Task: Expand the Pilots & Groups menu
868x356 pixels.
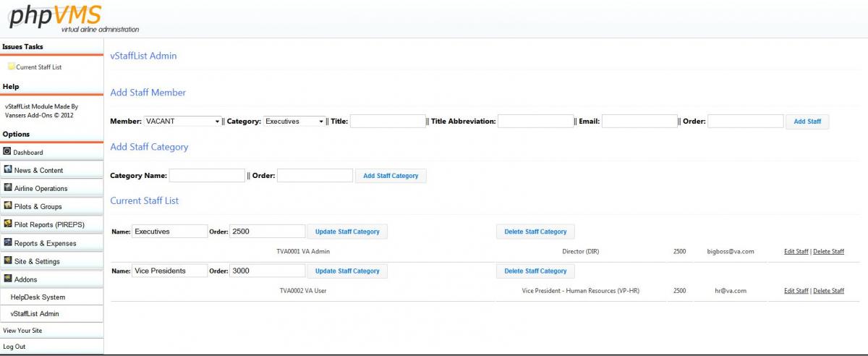Action: [x=51, y=206]
